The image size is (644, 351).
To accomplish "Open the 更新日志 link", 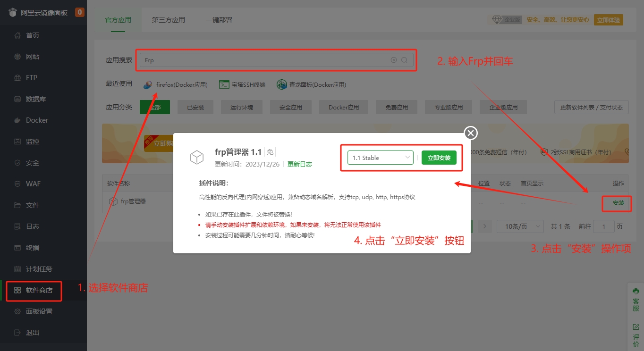I will 300,164.
